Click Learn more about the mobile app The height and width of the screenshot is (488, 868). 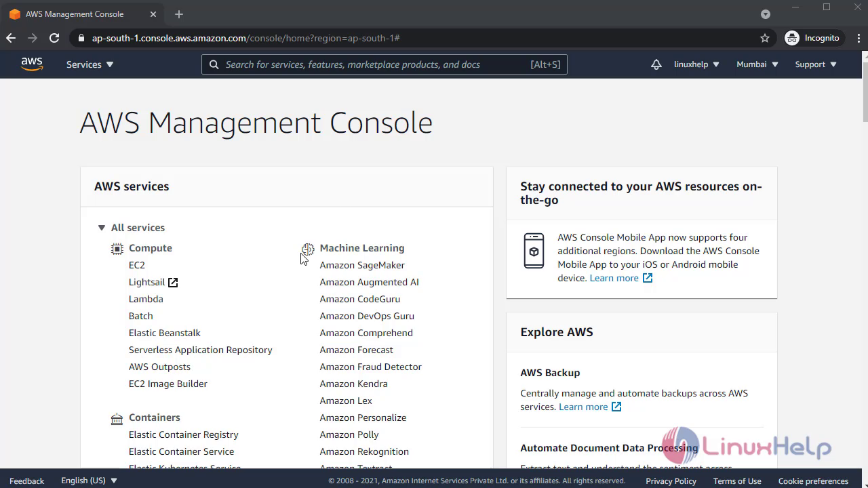coord(614,278)
